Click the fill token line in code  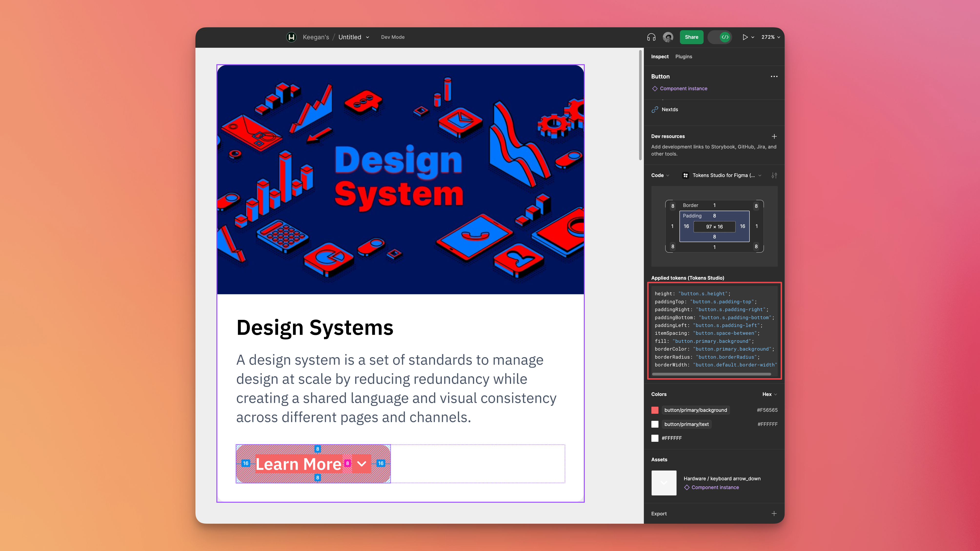pyautogui.click(x=704, y=341)
